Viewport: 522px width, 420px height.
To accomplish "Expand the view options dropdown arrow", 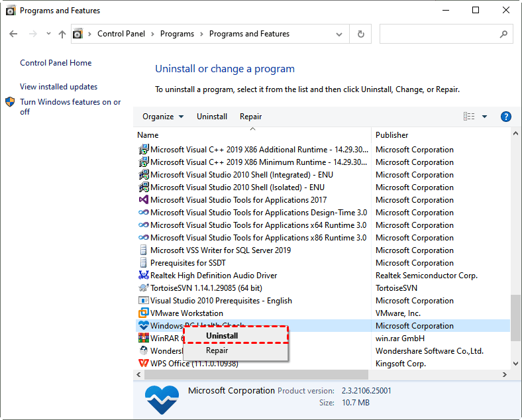I will coord(484,117).
